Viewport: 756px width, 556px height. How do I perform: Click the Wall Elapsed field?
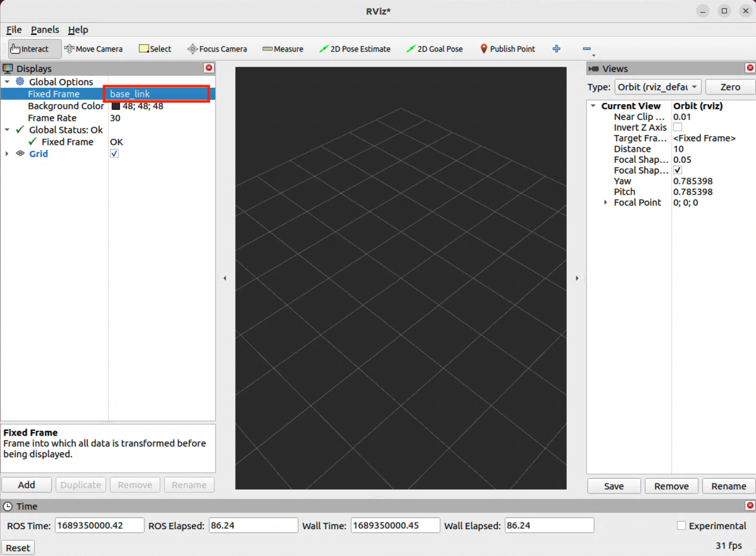click(549, 525)
